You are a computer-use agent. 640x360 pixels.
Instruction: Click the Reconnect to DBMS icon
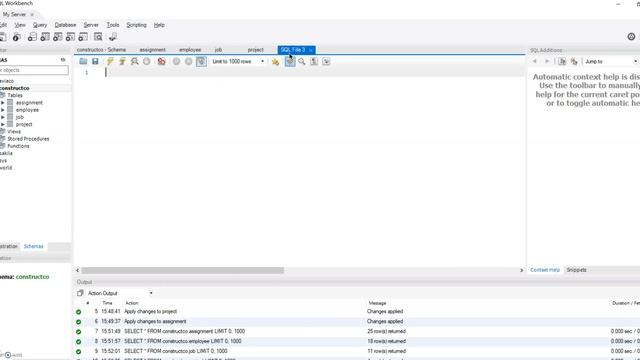click(113, 37)
